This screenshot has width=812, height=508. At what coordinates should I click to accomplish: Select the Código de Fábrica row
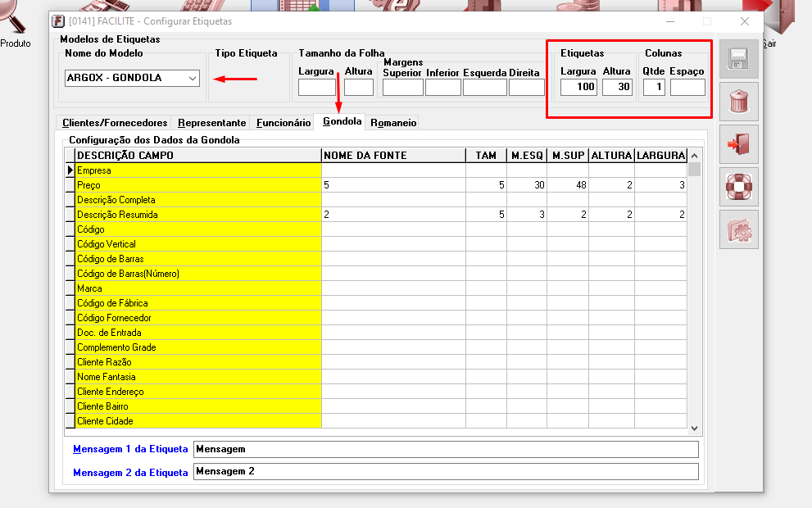pyautogui.click(x=376, y=303)
